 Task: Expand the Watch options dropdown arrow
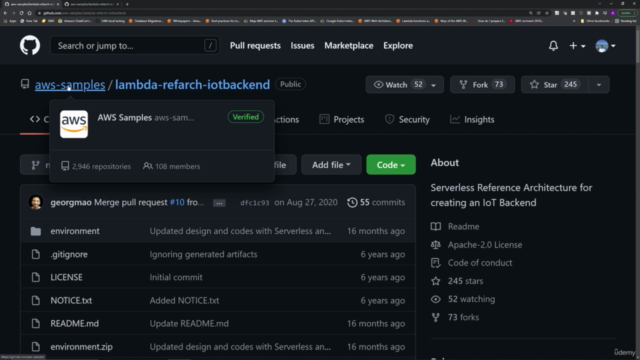tap(434, 85)
